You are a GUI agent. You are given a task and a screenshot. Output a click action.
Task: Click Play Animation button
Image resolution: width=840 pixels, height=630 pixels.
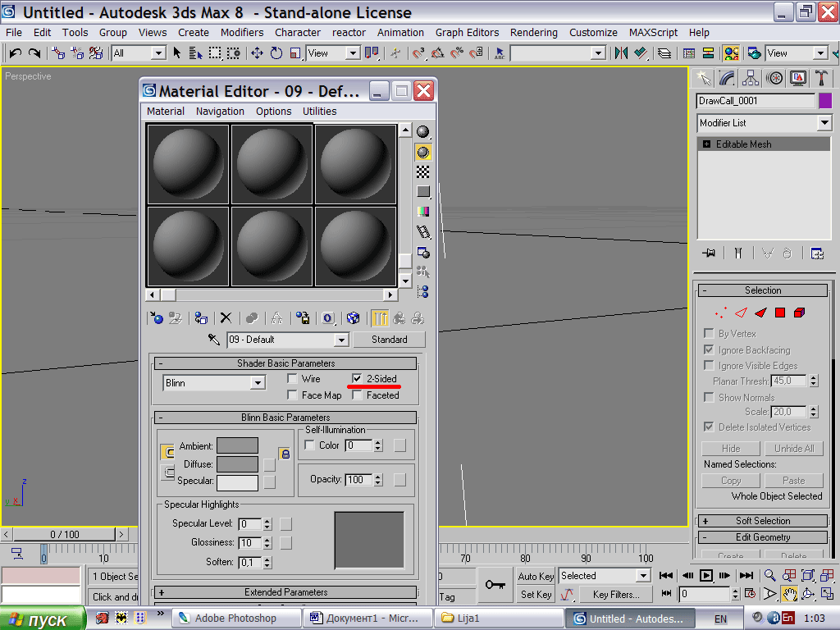pos(706,575)
